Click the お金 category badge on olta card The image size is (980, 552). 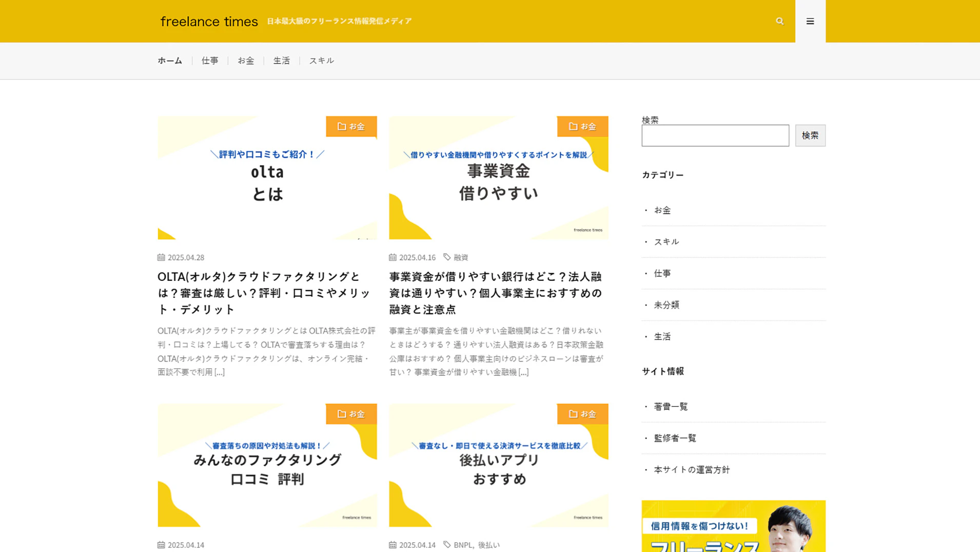tap(351, 126)
